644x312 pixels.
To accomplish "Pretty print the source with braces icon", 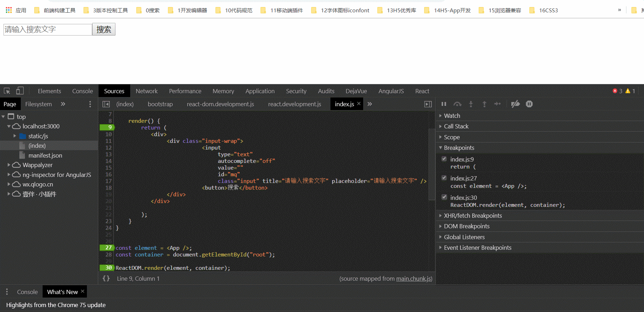I will click(x=106, y=279).
